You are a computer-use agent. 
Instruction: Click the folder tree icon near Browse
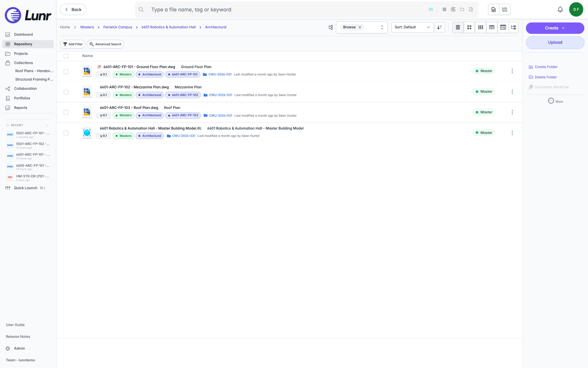[330, 27]
